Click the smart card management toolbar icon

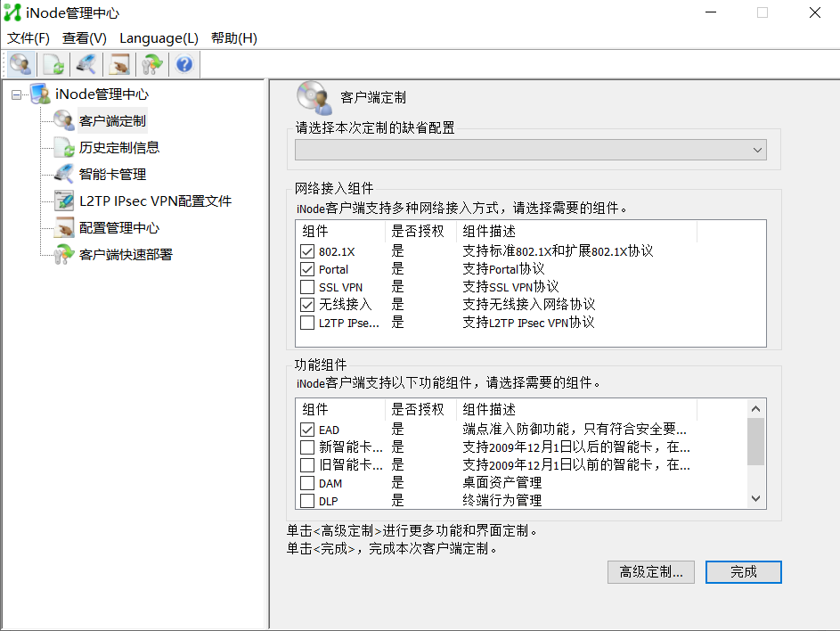pyautogui.click(x=86, y=64)
